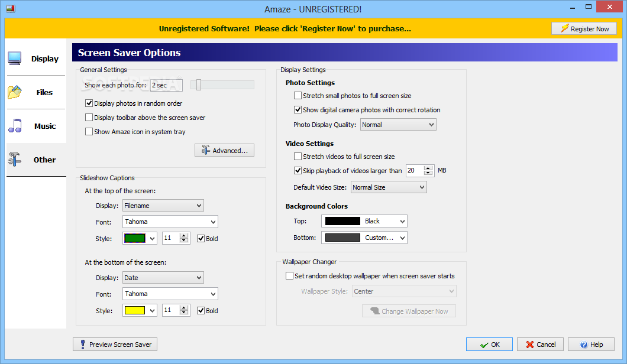Click the question mark icon on Help
The image size is (627, 364).
584,345
